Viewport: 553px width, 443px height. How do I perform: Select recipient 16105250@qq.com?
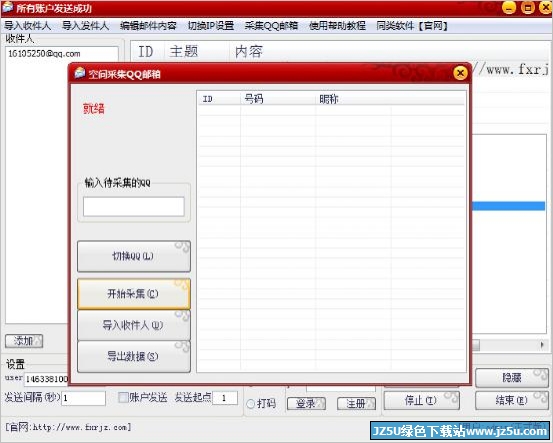coord(44,54)
